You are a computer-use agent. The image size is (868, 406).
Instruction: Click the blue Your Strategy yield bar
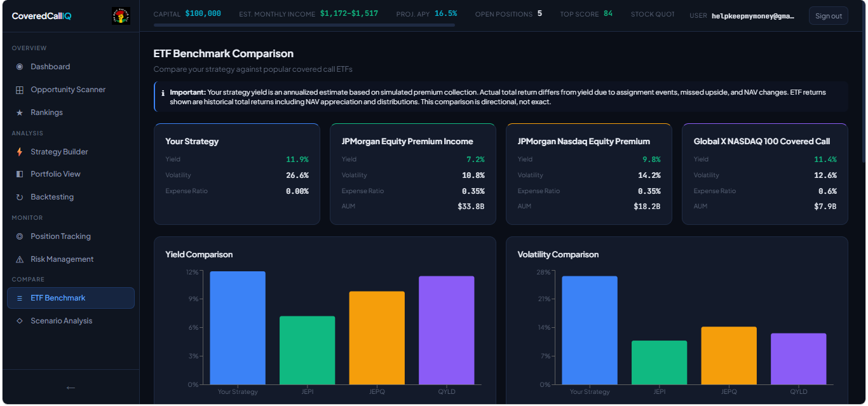(x=238, y=328)
